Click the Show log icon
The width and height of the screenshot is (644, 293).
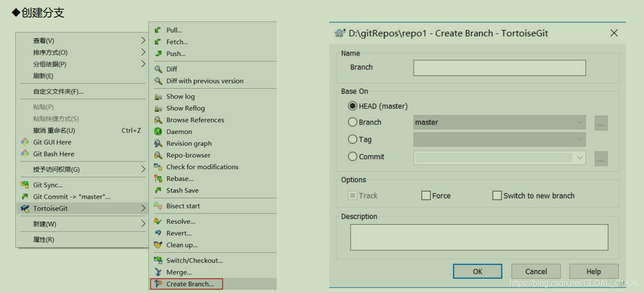(x=158, y=96)
